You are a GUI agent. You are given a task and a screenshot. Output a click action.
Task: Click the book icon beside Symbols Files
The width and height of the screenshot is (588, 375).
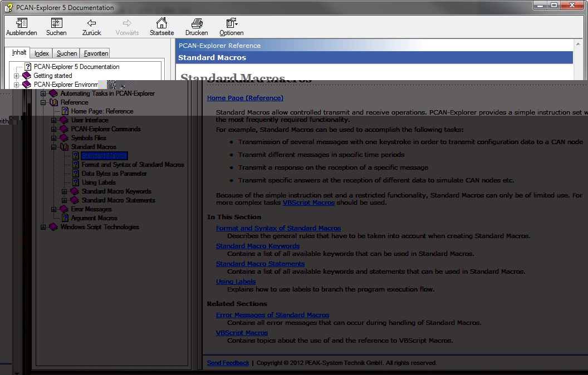(x=64, y=138)
